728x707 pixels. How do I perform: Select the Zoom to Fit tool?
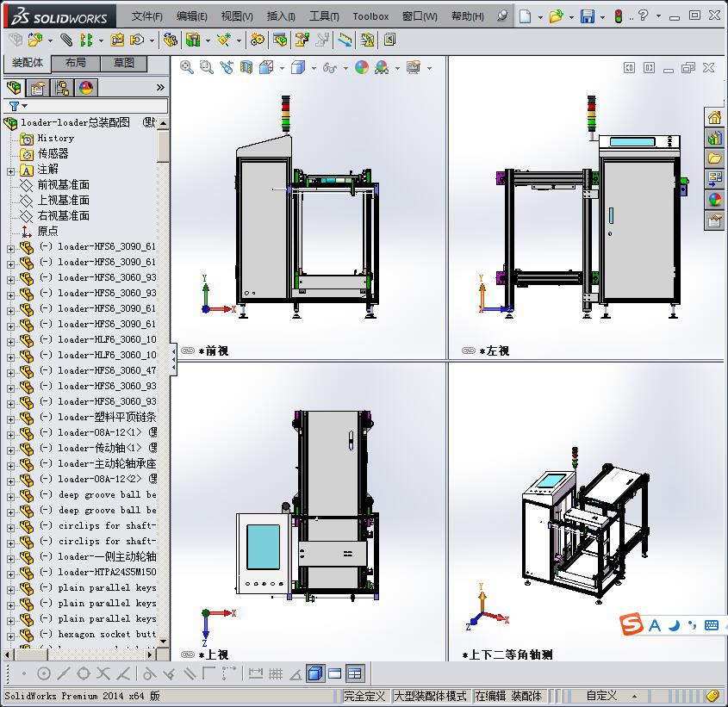[186, 67]
